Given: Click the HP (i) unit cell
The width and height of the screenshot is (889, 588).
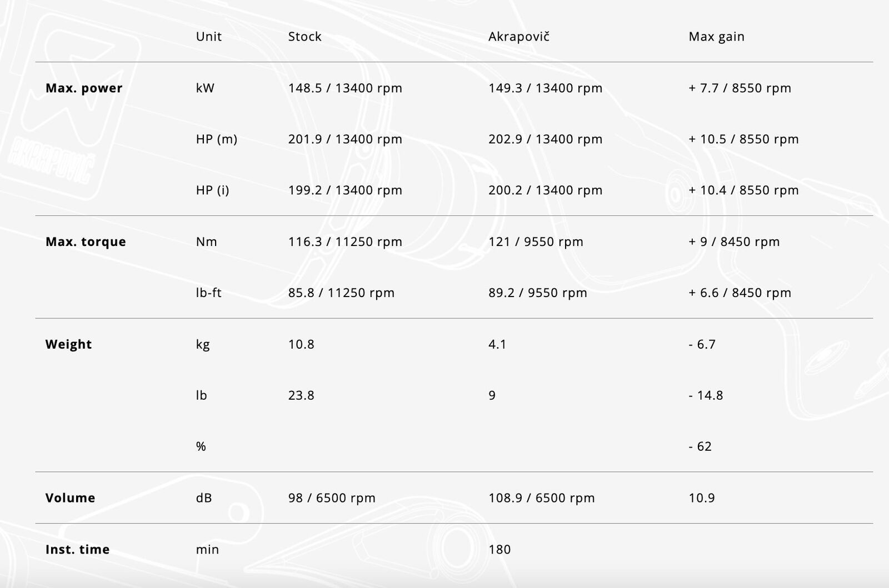Looking at the screenshot, I should click(212, 190).
